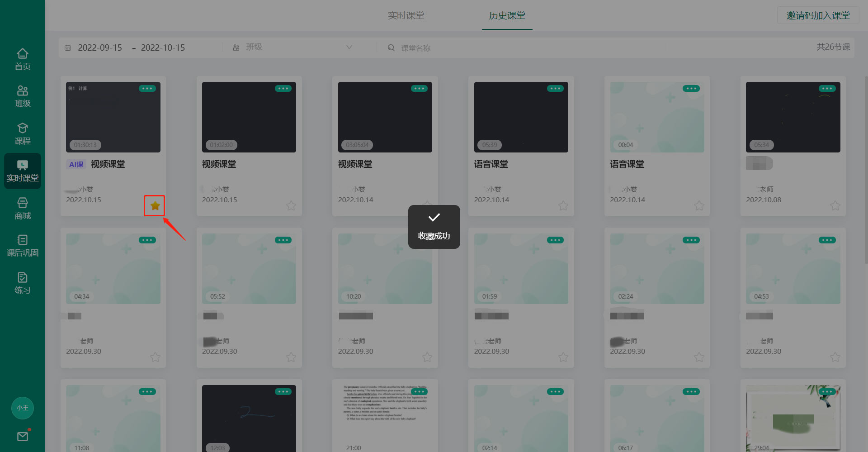868x452 pixels.
Task: Favorite the 2022.10.14 视频课堂 star
Action: (x=427, y=205)
